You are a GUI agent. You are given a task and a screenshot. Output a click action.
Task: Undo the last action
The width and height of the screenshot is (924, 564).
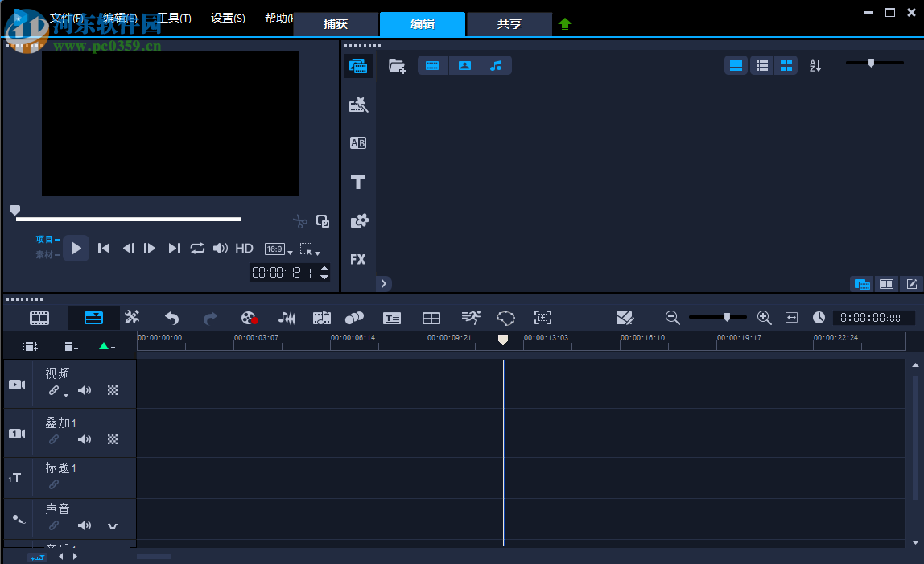[x=171, y=319]
